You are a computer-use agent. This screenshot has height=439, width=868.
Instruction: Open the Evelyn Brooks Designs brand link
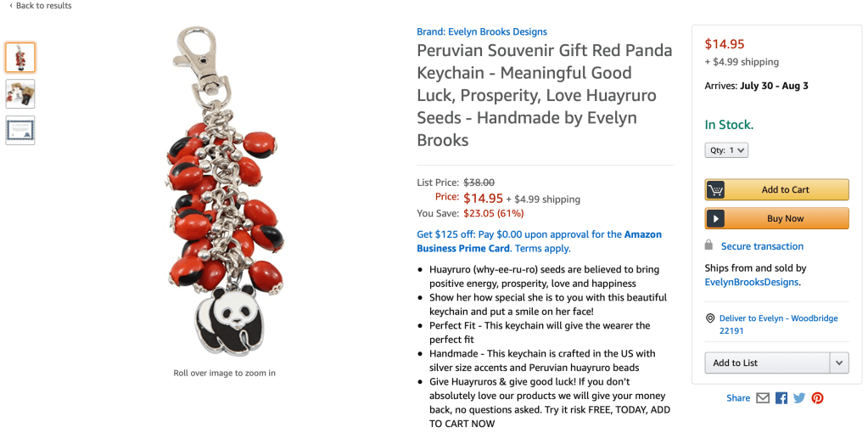pos(482,32)
